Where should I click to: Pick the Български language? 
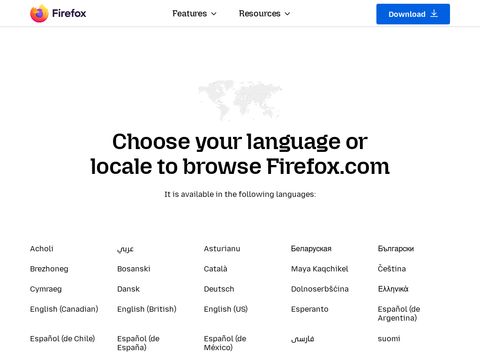(396, 249)
